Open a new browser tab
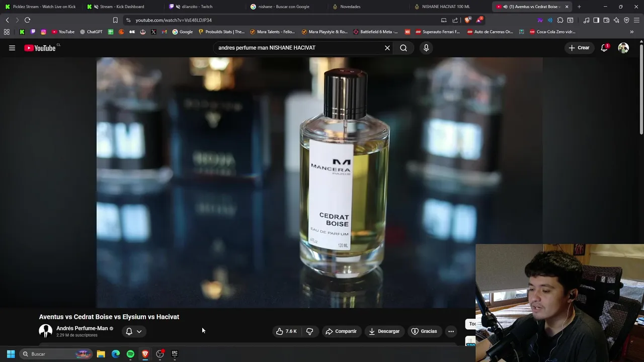Viewport: 644px width, 362px height. tap(579, 7)
